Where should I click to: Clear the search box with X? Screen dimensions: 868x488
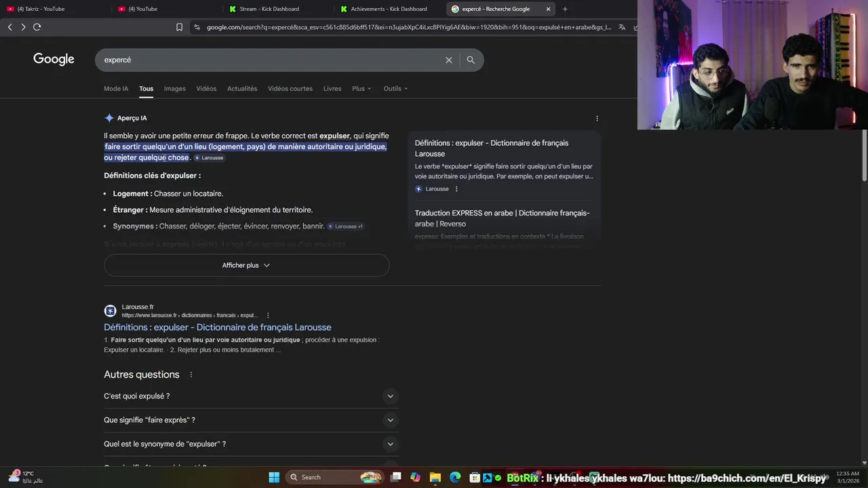pyautogui.click(x=448, y=60)
